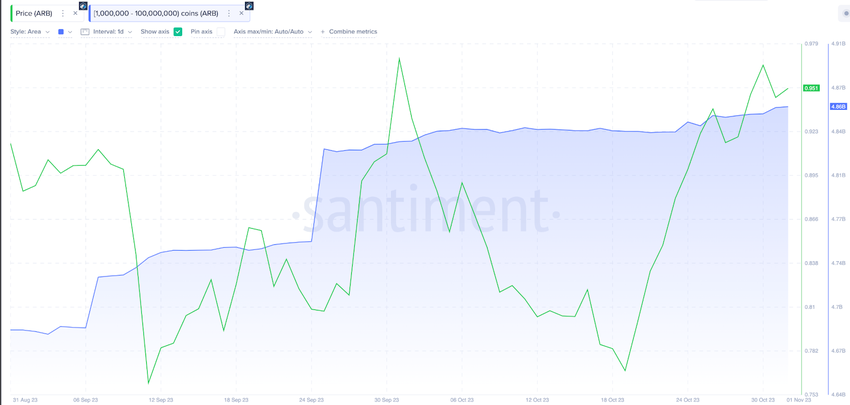
Task: Open the Style: Area dropdown
Action: point(30,32)
